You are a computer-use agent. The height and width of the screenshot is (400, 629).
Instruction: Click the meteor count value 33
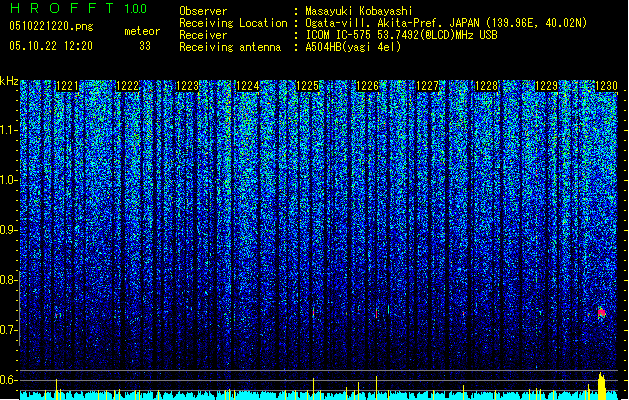145,46
